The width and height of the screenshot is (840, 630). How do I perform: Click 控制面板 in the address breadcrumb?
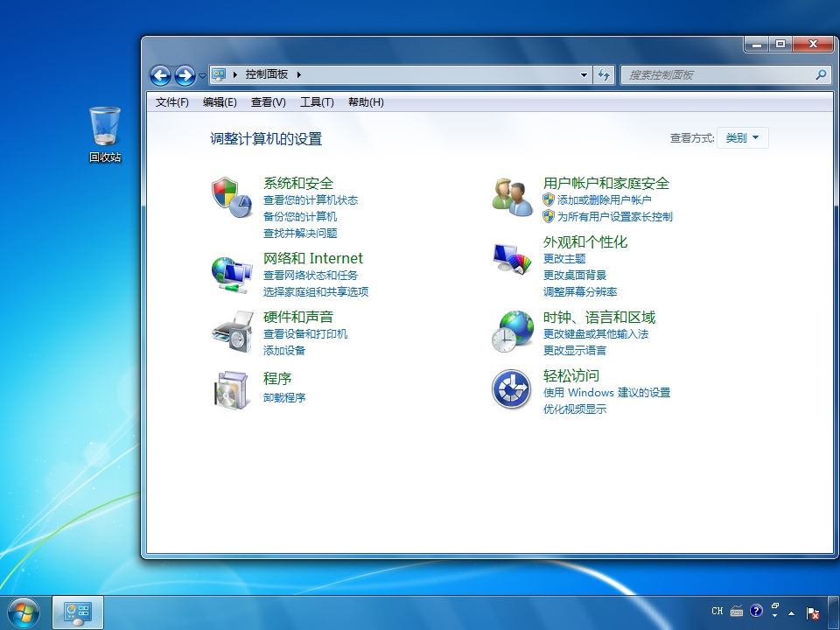click(267, 74)
